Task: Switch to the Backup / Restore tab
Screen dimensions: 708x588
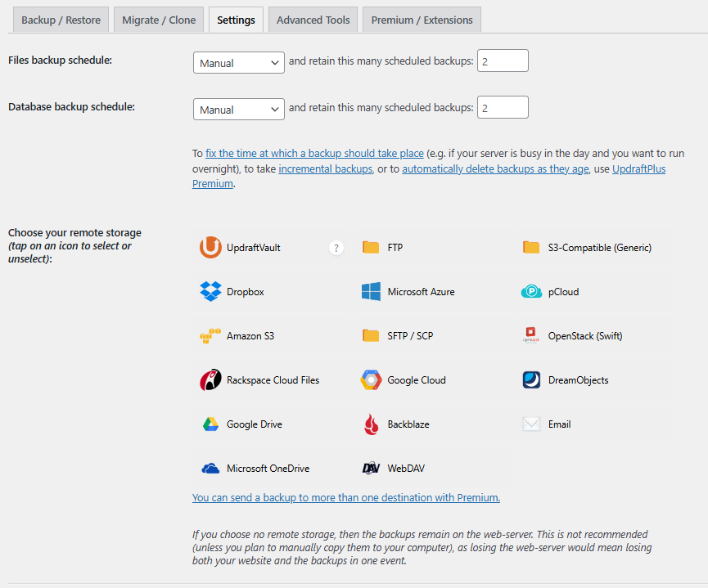Action: click(61, 20)
